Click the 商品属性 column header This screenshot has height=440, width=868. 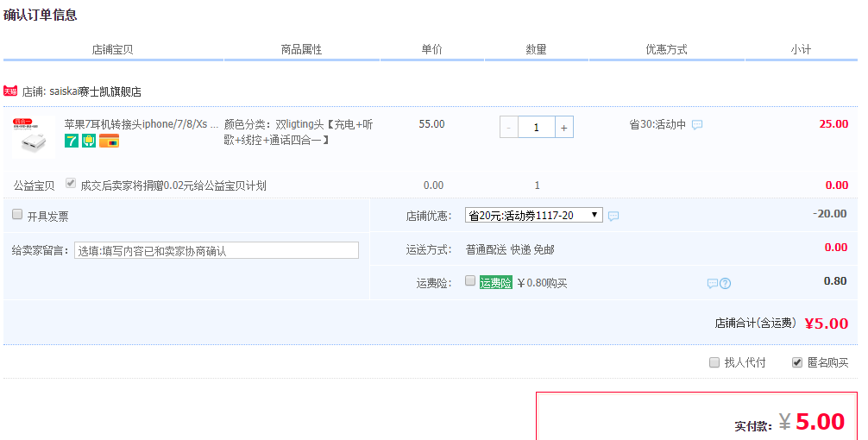(x=301, y=49)
